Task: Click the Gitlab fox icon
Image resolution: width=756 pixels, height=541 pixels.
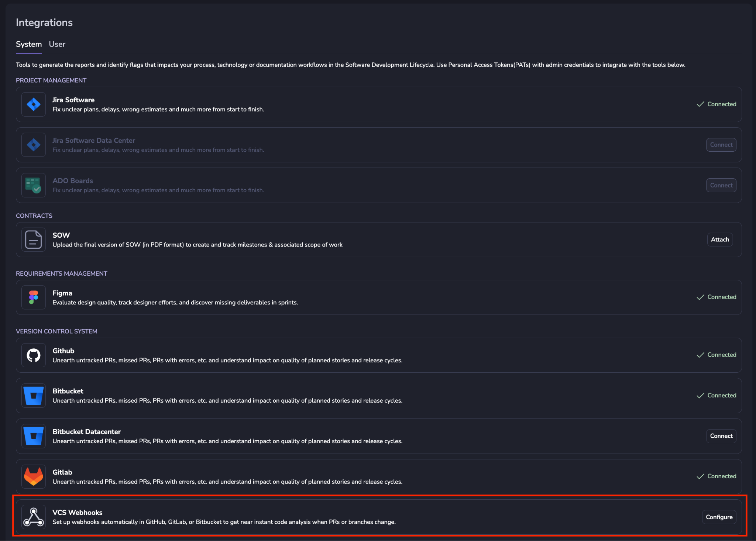Action: pyautogui.click(x=34, y=477)
